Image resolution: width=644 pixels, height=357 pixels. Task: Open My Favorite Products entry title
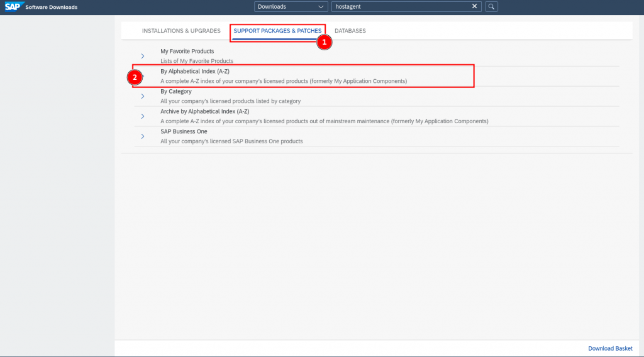[x=187, y=52]
